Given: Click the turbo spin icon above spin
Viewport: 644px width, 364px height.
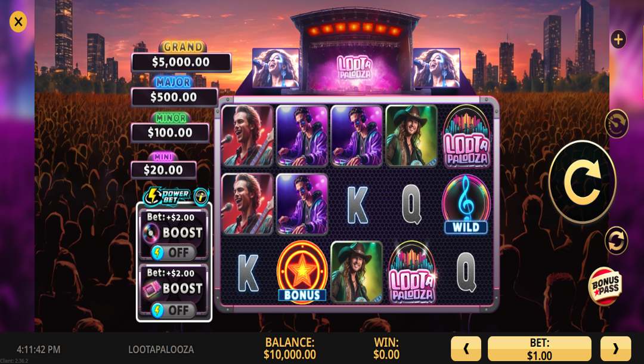Looking at the screenshot, I should pos(616,123).
